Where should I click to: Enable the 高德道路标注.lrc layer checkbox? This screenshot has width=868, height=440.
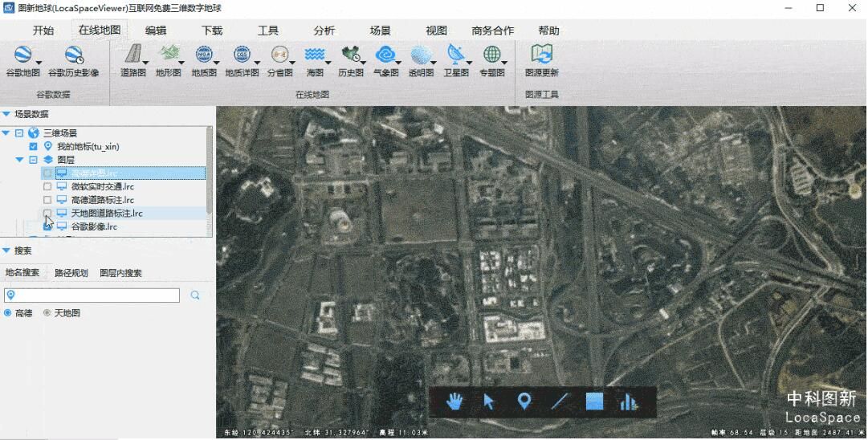pos(47,200)
